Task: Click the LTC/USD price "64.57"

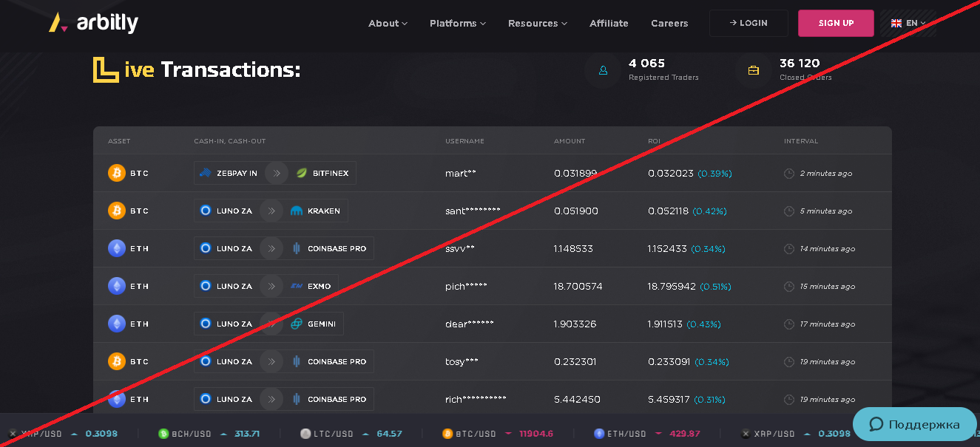Action: [389, 434]
